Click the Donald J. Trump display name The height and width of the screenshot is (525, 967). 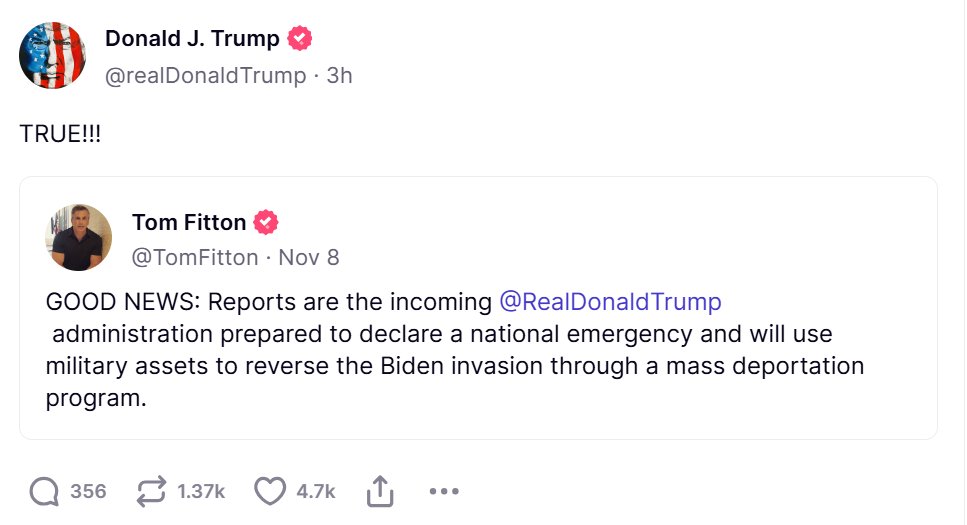[193, 39]
